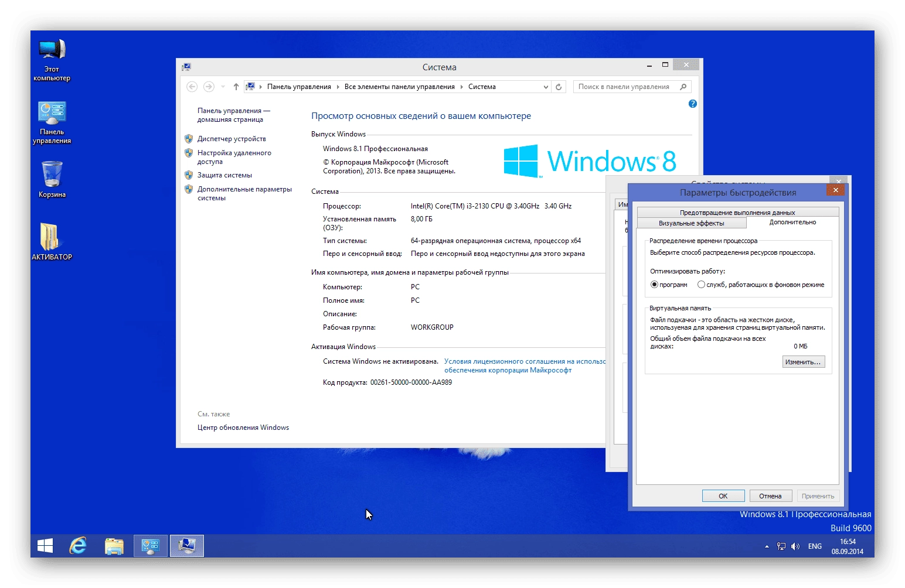Open the blue help question mark icon
Viewport: 905px width, 588px height.
tap(693, 104)
